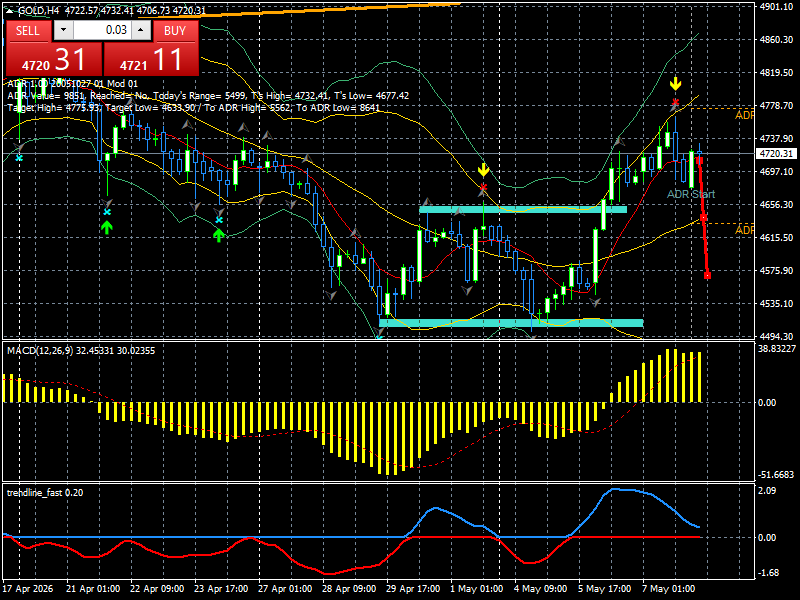The height and width of the screenshot is (600, 800).
Task: Click the 22 Apr 09:00 time label
Action: click(157, 588)
